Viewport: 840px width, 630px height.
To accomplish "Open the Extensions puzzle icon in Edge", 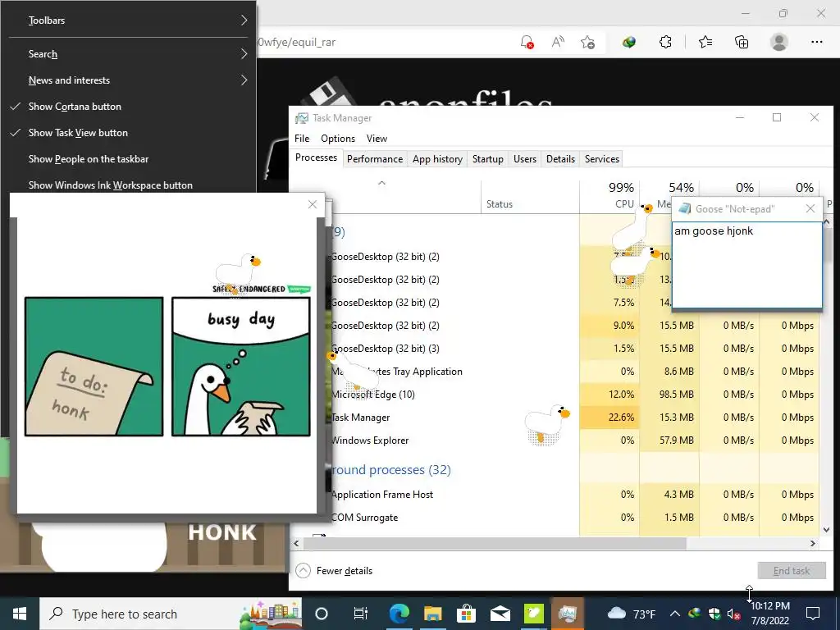I will pyautogui.click(x=665, y=42).
